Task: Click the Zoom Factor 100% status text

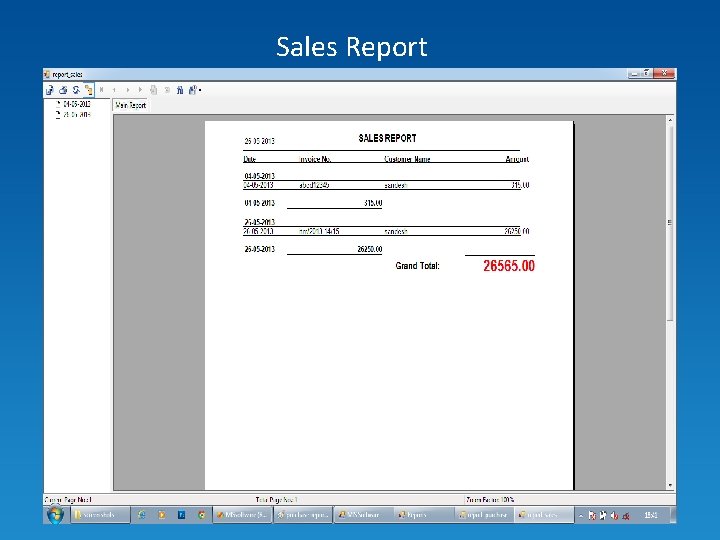Action: tap(490, 500)
